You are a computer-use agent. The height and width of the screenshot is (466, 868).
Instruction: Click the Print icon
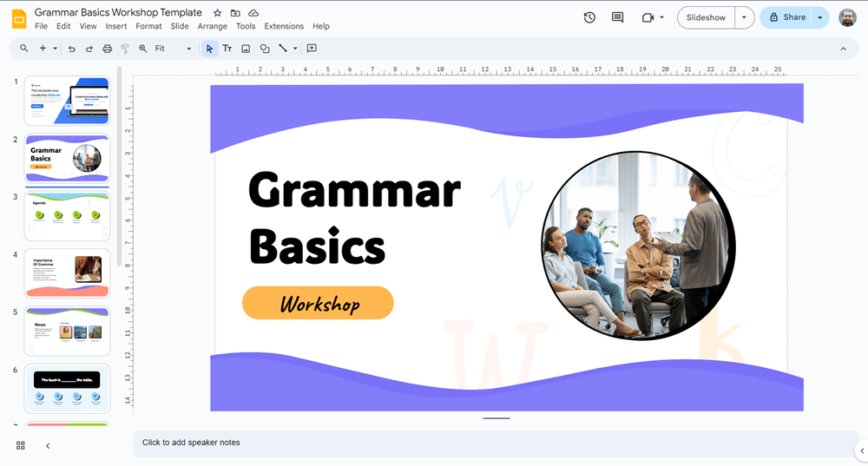107,49
